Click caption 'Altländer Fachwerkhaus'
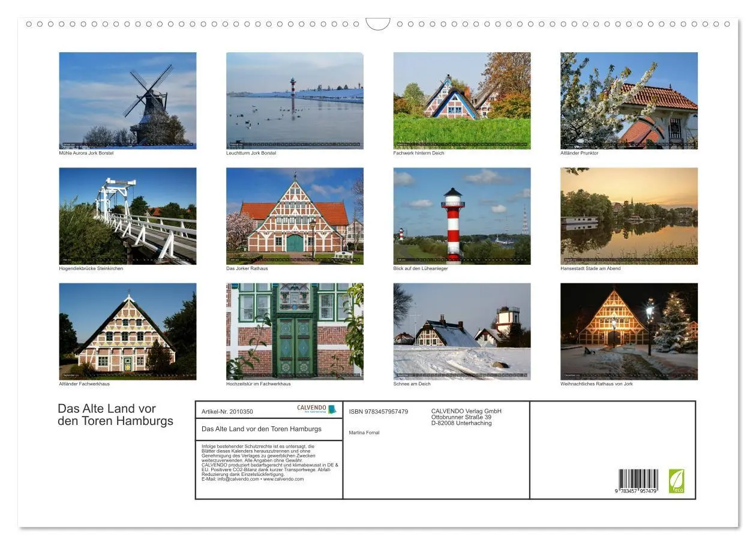This screenshot has height=545, width=756. [x=85, y=384]
